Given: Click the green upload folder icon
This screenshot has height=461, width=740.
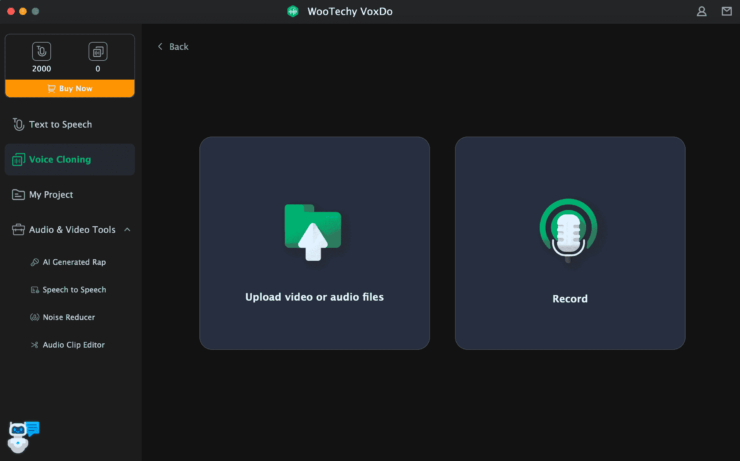Looking at the screenshot, I should coord(313,232).
